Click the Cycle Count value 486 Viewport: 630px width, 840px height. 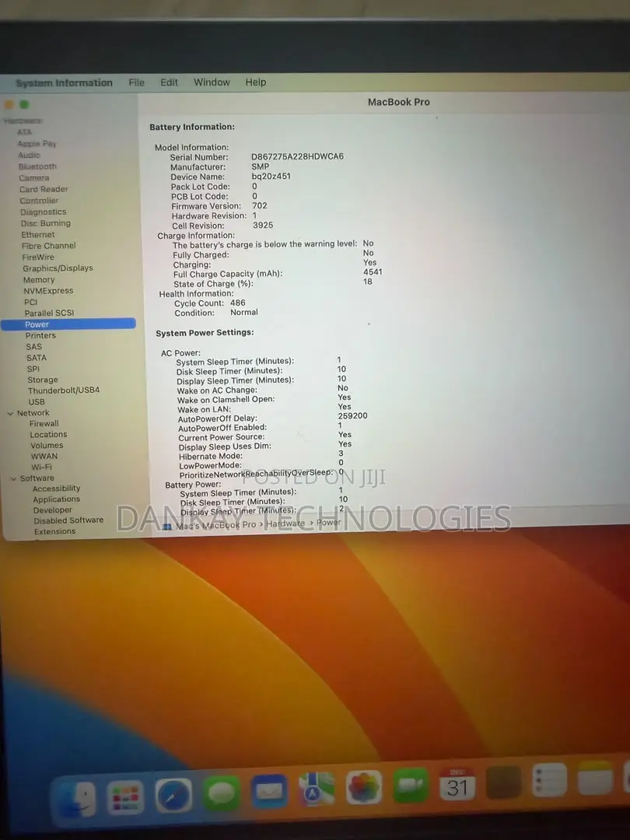(237, 303)
